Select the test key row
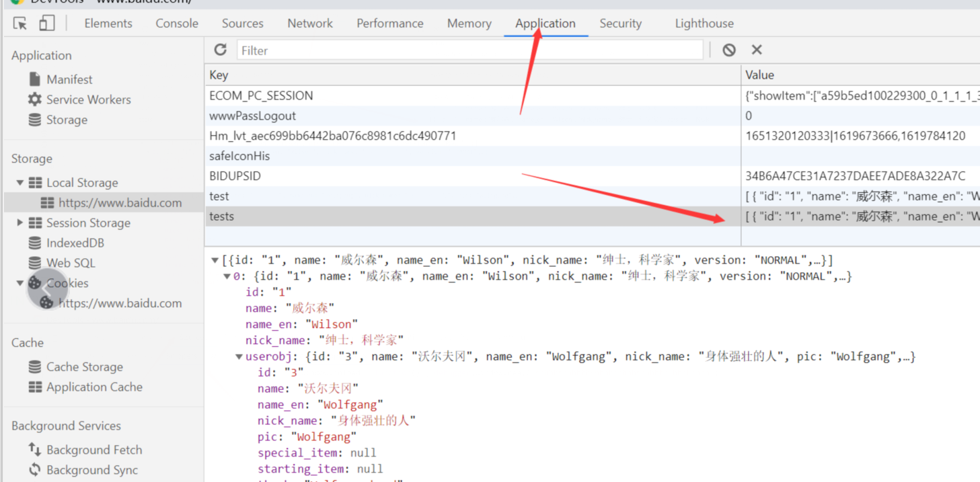This screenshot has height=482, width=980. pyautogui.click(x=472, y=196)
